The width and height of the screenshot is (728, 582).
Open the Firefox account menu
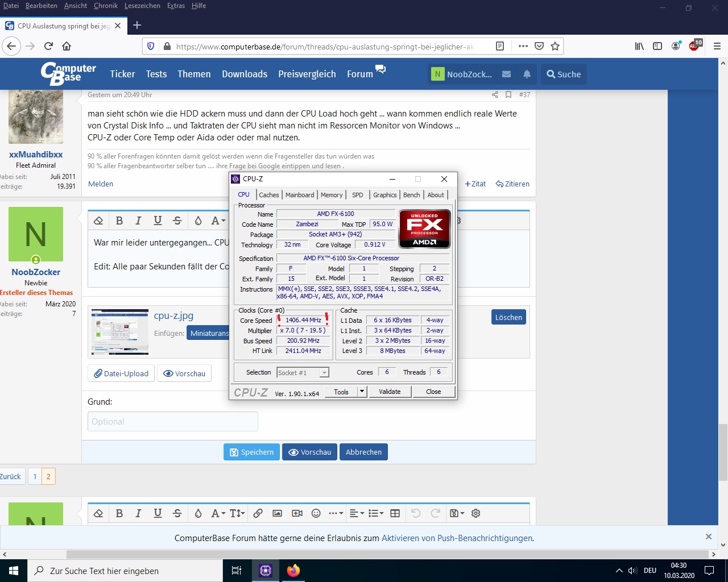pos(676,46)
